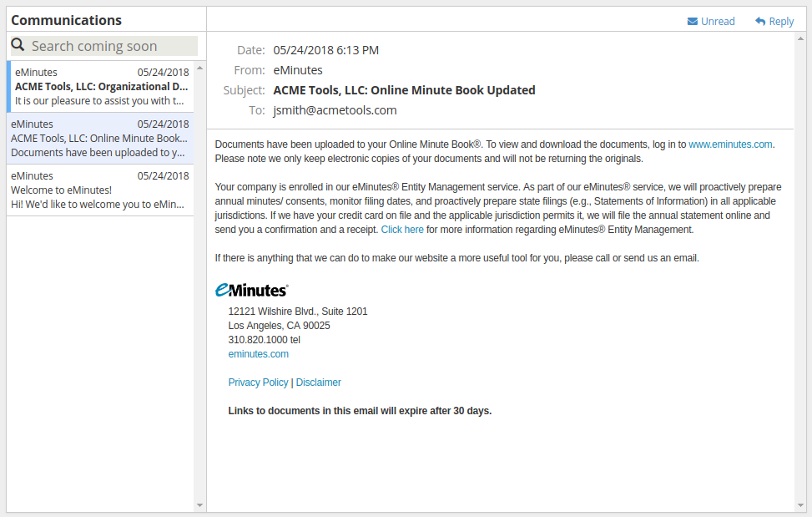The height and width of the screenshot is (517, 812).
Task: Open the Disclaimer link
Action: [x=318, y=383]
